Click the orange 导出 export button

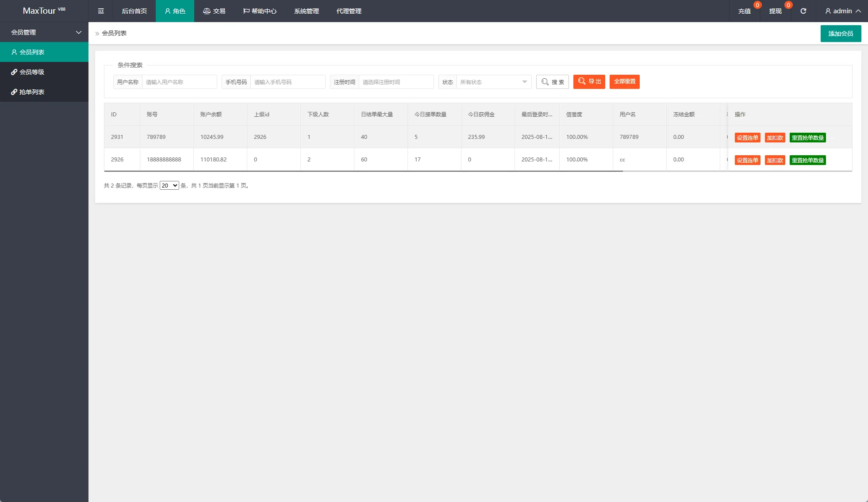589,81
